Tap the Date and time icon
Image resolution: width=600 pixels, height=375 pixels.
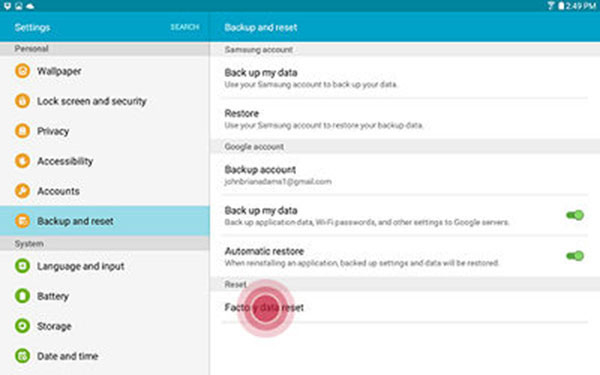point(22,356)
